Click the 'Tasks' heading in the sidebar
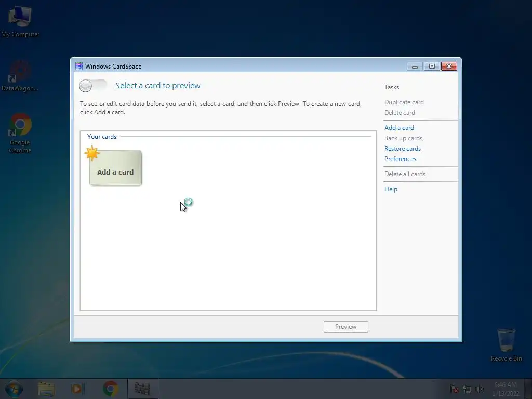 (x=392, y=87)
